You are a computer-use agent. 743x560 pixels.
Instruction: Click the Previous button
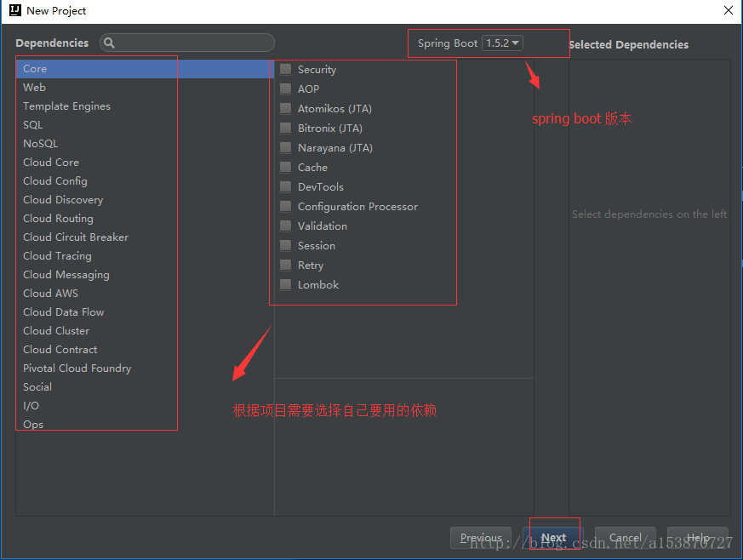coord(481,538)
